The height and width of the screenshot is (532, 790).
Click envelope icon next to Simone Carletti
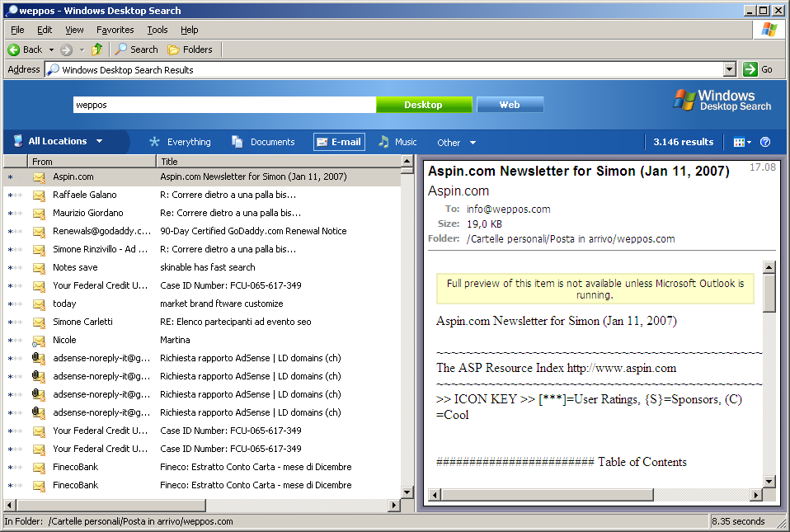click(39, 322)
